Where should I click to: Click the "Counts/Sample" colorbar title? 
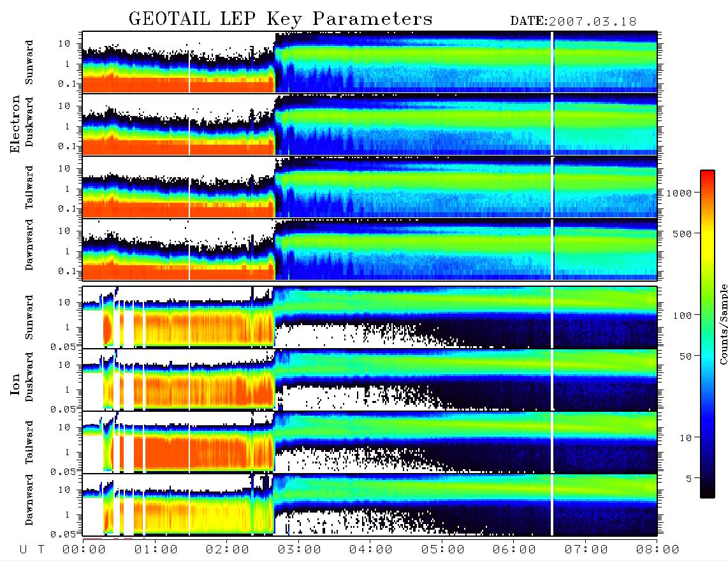click(723, 324)
